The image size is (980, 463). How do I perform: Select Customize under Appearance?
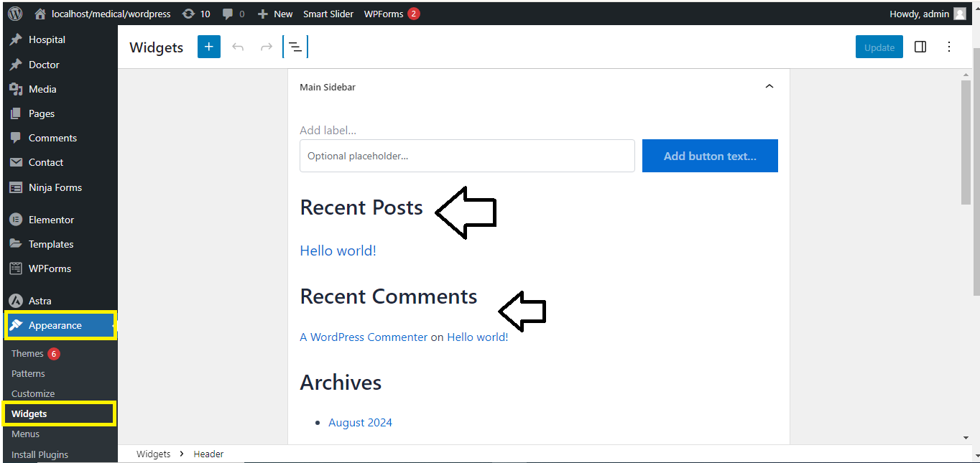pyautogui.click(x=33, y=393)
